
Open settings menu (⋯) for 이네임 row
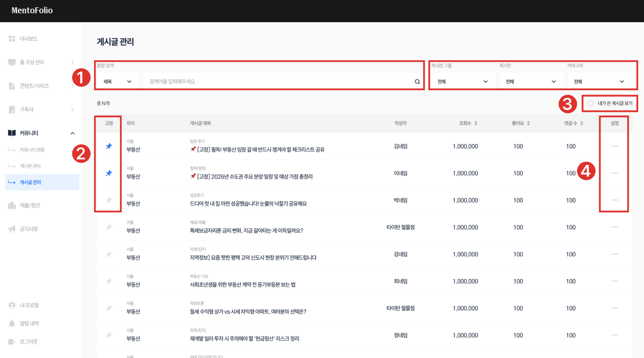coord(615,173)
